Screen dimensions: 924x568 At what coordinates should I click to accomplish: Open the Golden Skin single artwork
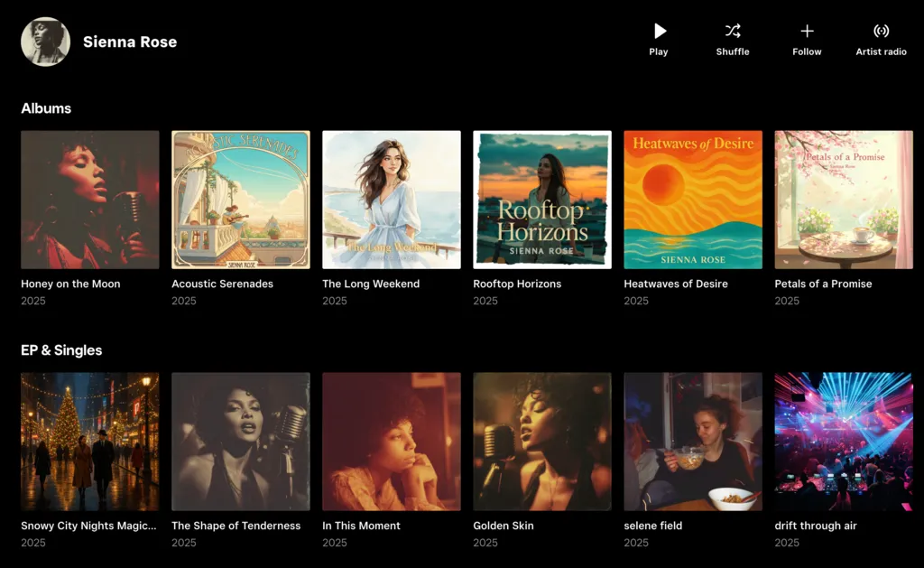(x=542, y=442)
